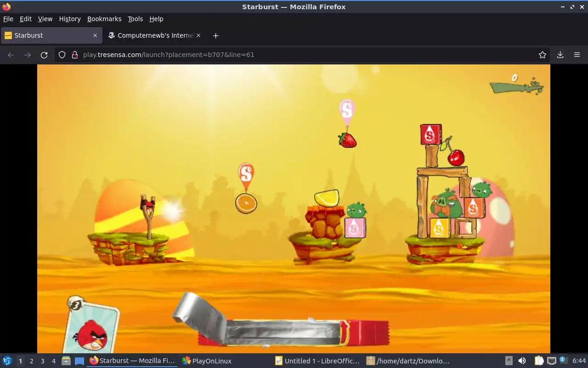This screenshot has height=368, width=588.
Task: Click the tall wooden post left of big pig
Action: (422, 207)
